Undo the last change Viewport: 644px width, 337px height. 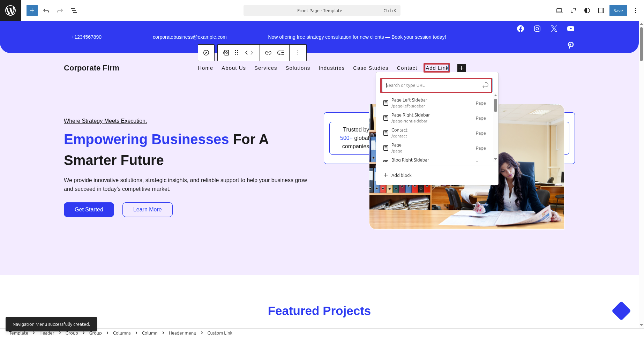pos(46,10)
